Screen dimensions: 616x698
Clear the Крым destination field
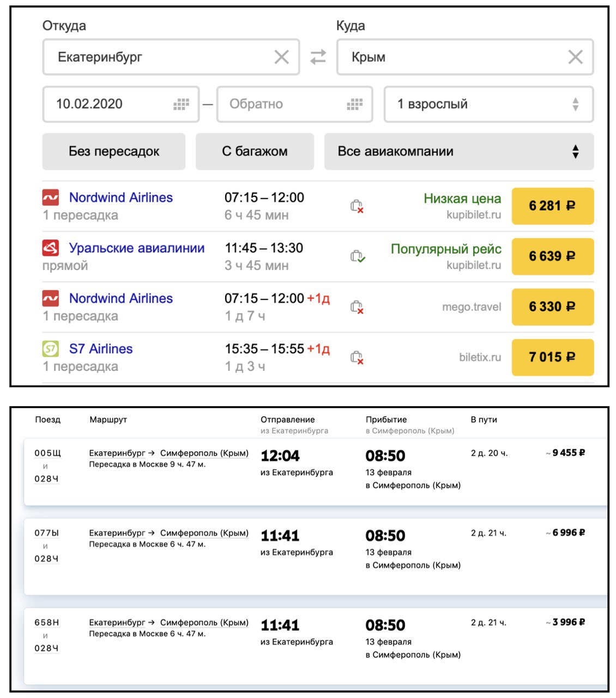click(x=575, y=57)
